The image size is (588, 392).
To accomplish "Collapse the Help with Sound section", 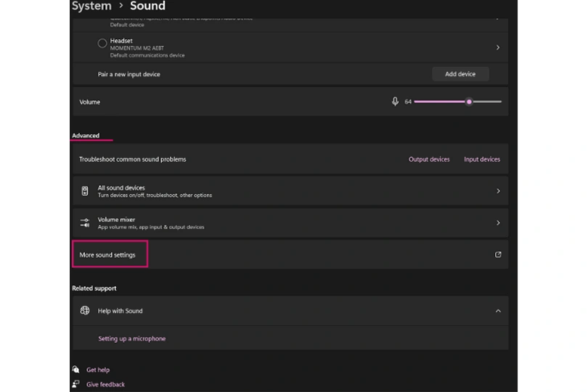I will 498,311.
